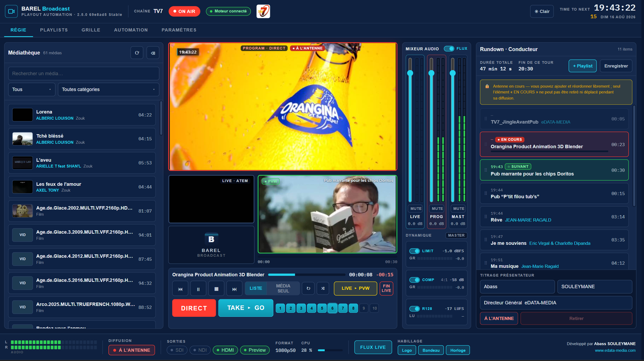Click the FIN LIVE button
The image size is (644, 361).
point(386,288)
